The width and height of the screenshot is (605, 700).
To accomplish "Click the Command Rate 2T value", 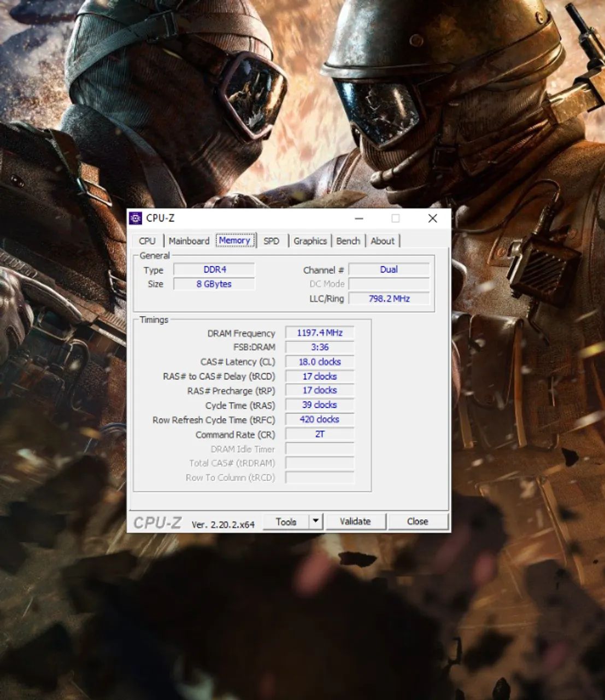I will coord(320,434).
